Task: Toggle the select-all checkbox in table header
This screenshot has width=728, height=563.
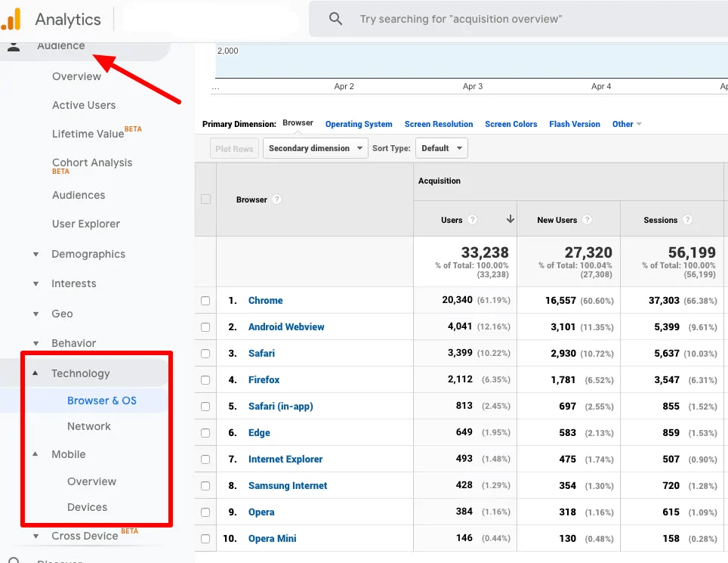Action: [x=205, y=200]
